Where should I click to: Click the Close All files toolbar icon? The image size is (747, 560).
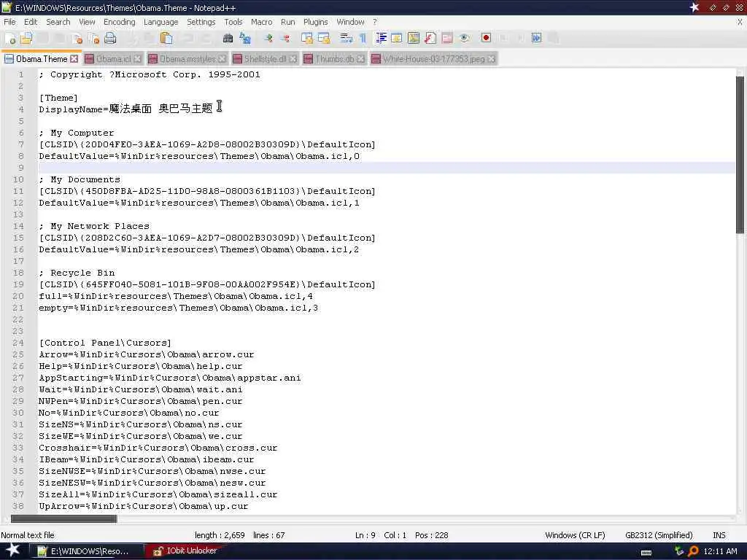(x=94, y=38)
